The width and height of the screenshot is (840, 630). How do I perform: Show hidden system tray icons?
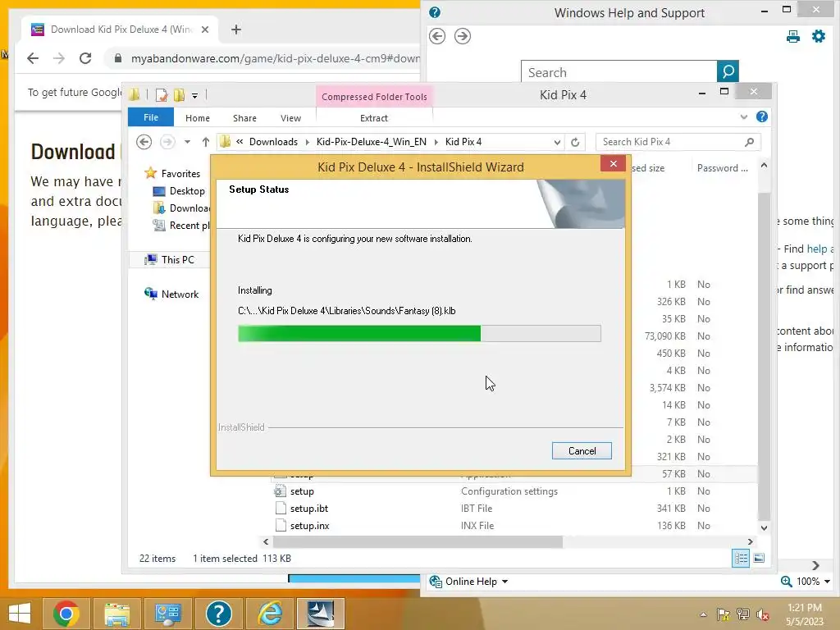[x=703, y=614]
